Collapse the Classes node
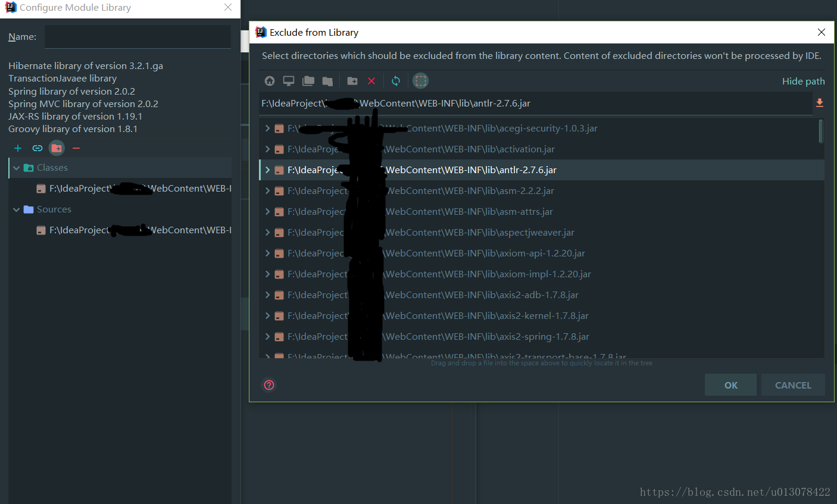This screenshot has height=504, width=837. [16, 168]
